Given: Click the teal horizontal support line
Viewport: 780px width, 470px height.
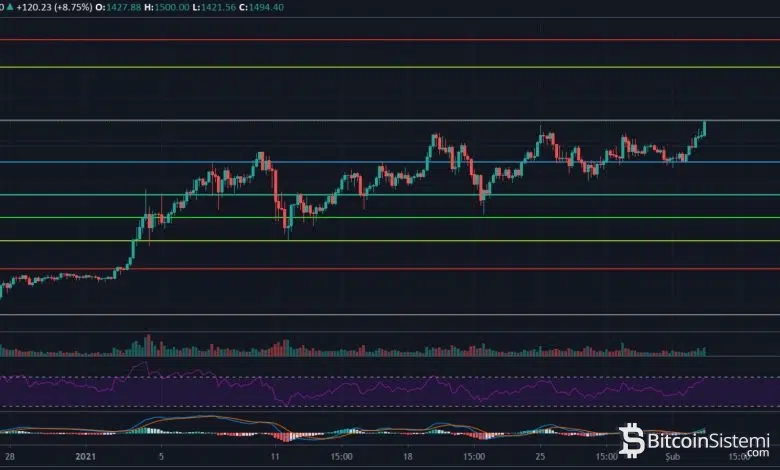Looking at the screenshot, I should click(x=390, y=195).
